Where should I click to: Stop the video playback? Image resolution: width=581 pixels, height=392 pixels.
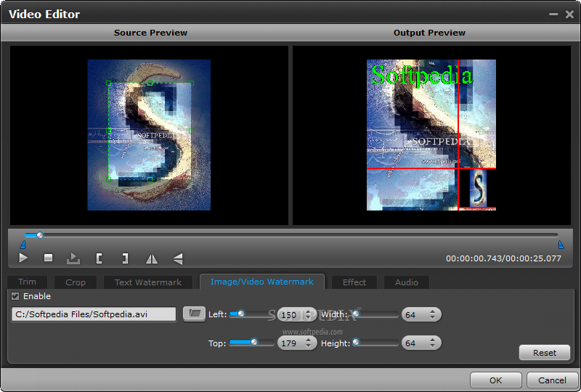(48, 258)
